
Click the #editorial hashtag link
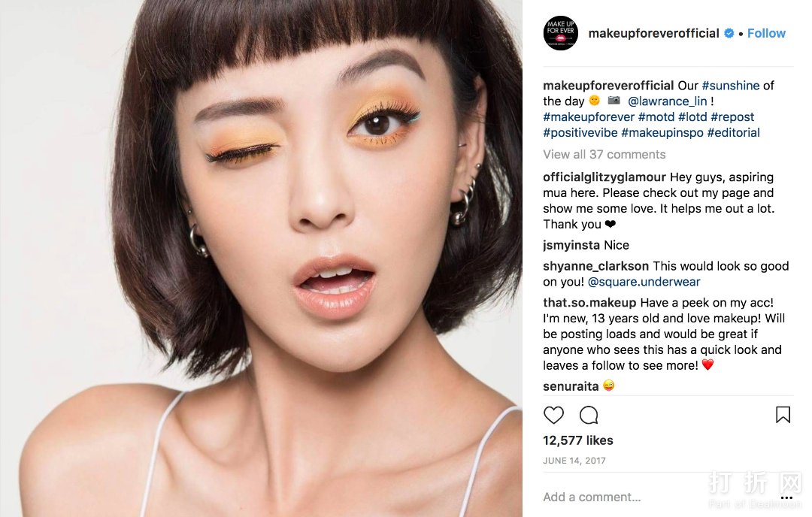click(x=733, y=132)
